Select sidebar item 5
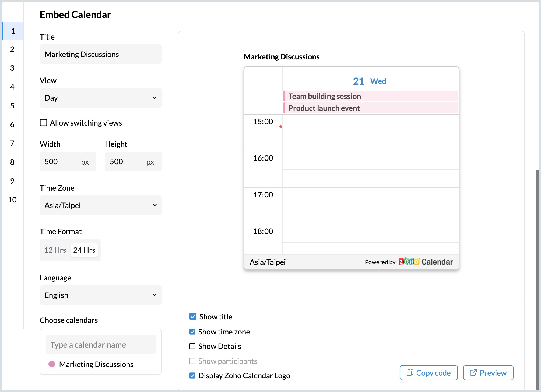The image size is (541, 392). [x=13, y=106]
